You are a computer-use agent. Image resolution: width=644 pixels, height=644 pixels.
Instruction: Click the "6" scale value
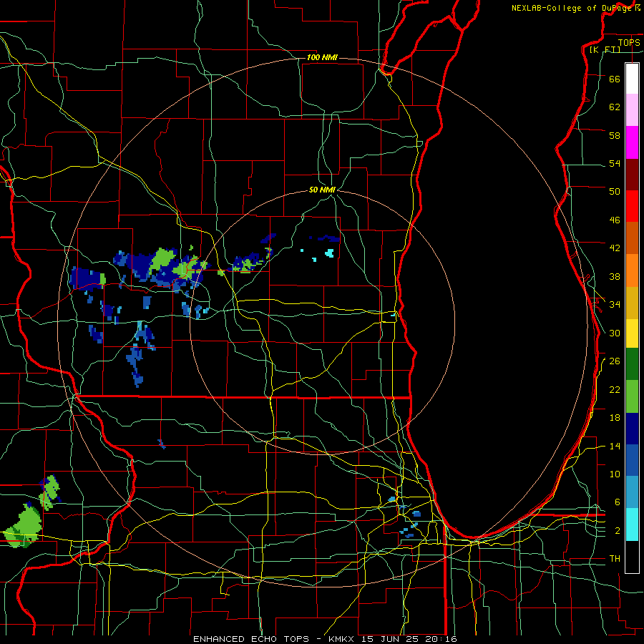click(x=618, y=502)
